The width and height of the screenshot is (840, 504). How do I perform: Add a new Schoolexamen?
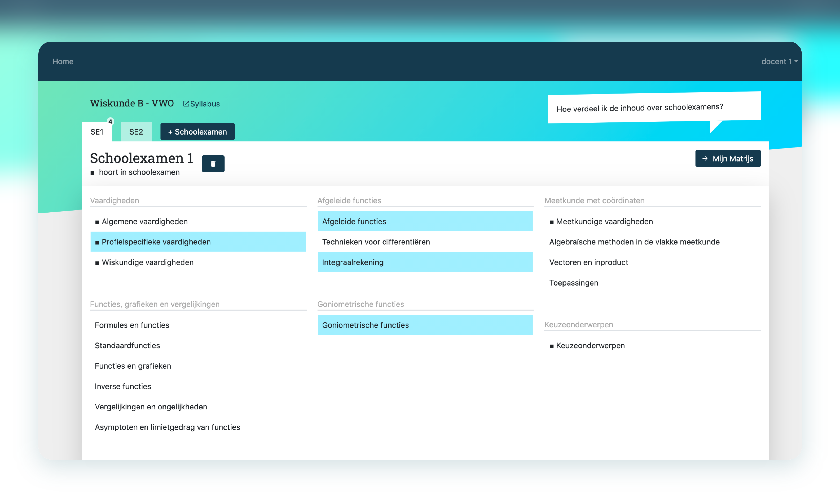coord(197,132)
